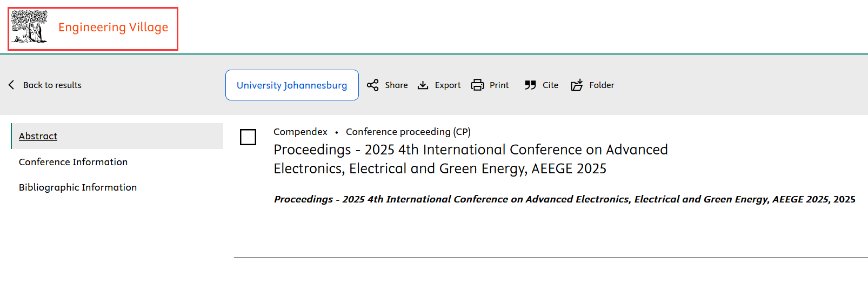Click the Share label
The height and width of the screenshot is (284, 868).
click(396, 85)
